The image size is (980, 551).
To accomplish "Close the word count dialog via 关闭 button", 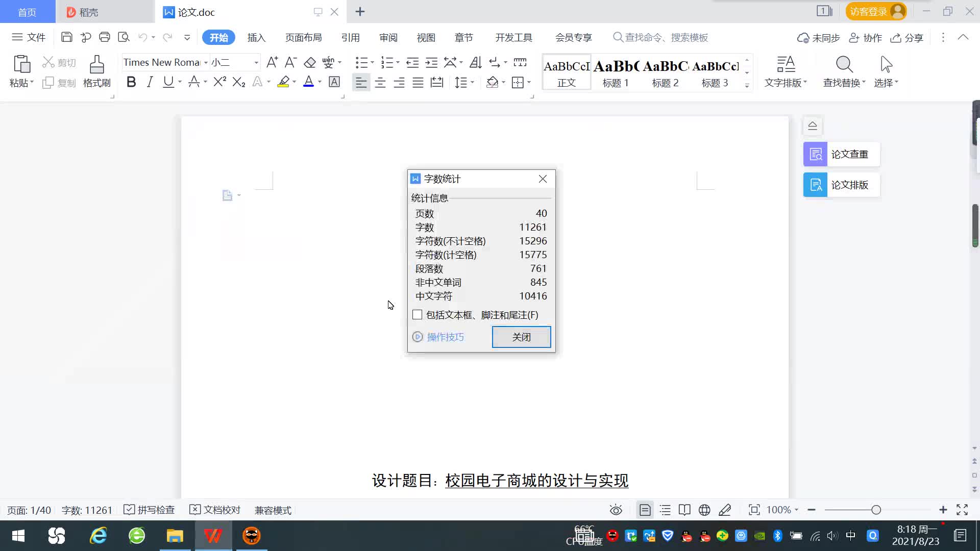I will (x=521, y=337).
